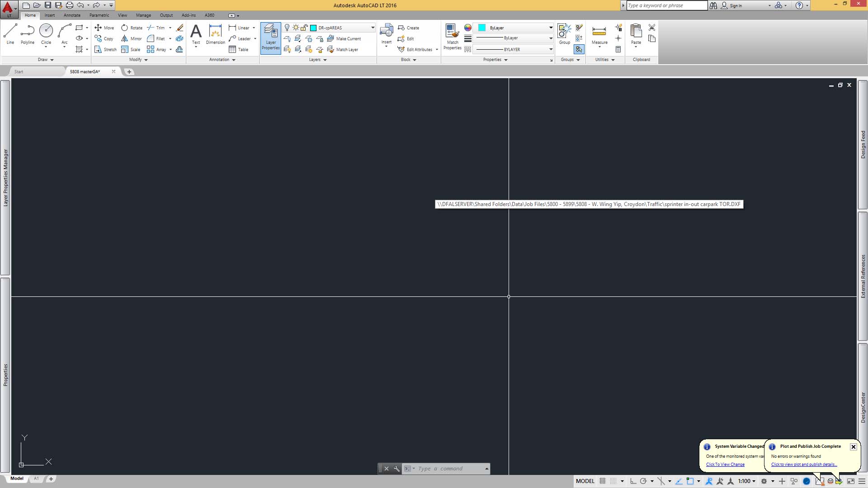868x488 pixels.
Task: Open annotation scale 1:100 dropdown
Action: [x=747, y=481]
